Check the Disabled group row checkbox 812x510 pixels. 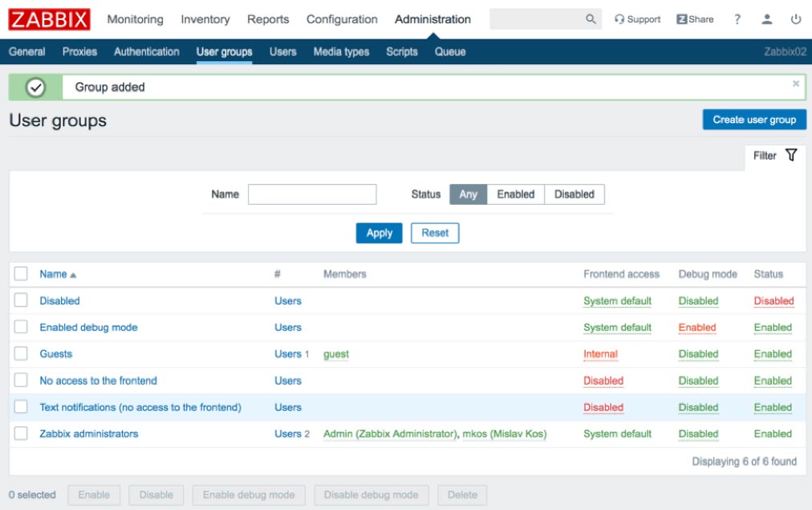pos(21,300)
